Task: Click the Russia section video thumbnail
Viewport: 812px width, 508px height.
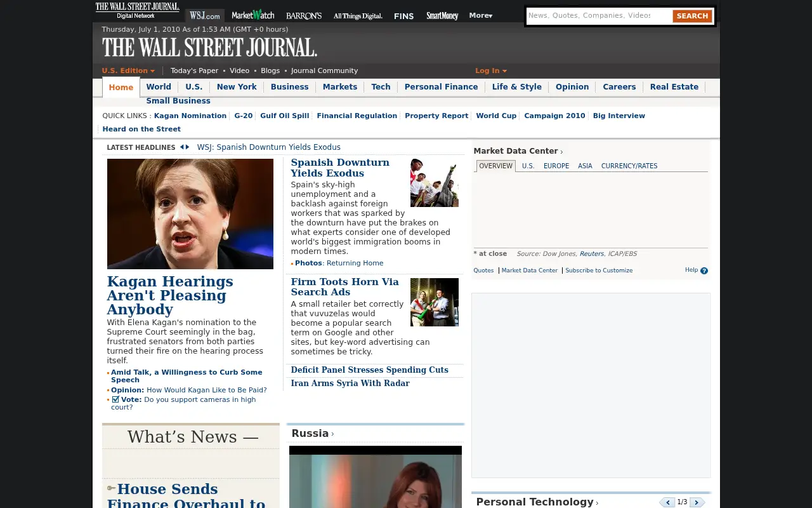Action: pyautogui.click(x=376, y=477)
